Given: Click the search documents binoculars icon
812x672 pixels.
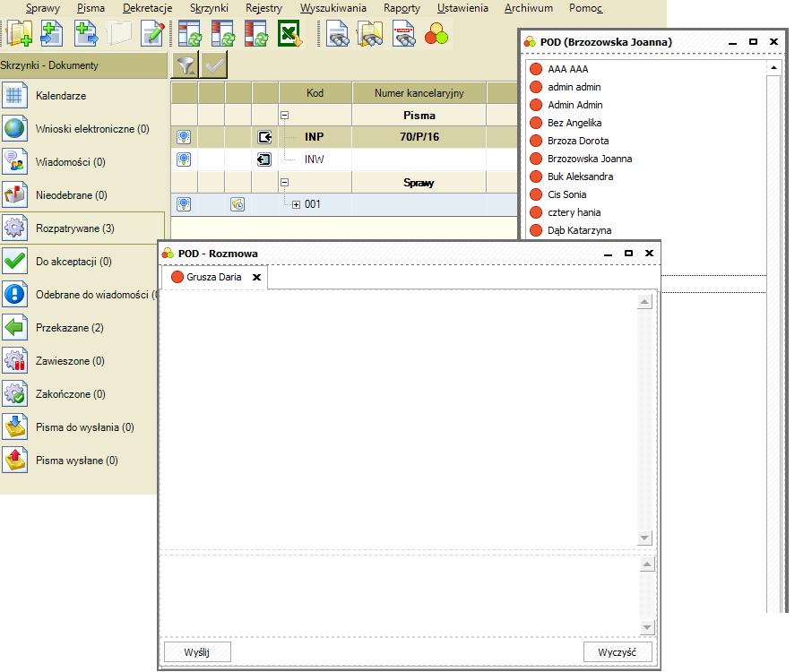Looking at the screenshot, I should click(x=337, y=34).
